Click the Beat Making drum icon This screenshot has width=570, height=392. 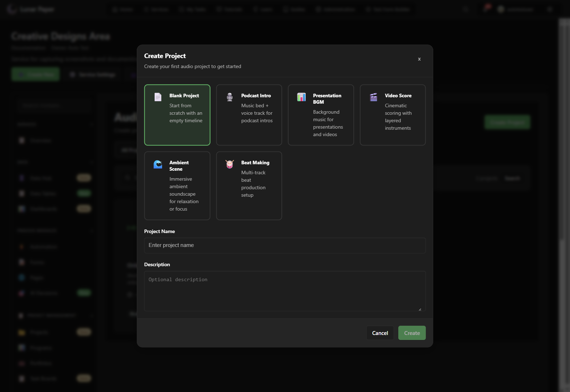click(x=230, y=164)
